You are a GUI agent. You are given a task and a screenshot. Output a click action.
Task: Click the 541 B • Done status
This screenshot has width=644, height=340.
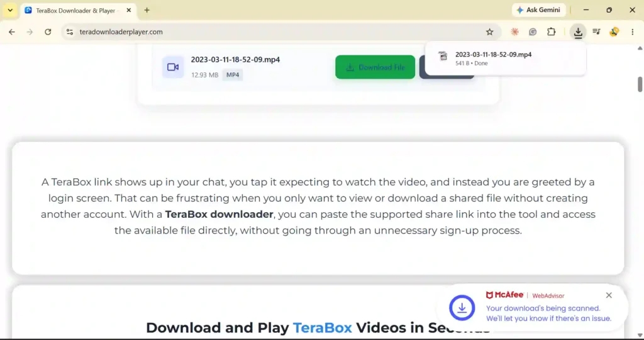472,64
